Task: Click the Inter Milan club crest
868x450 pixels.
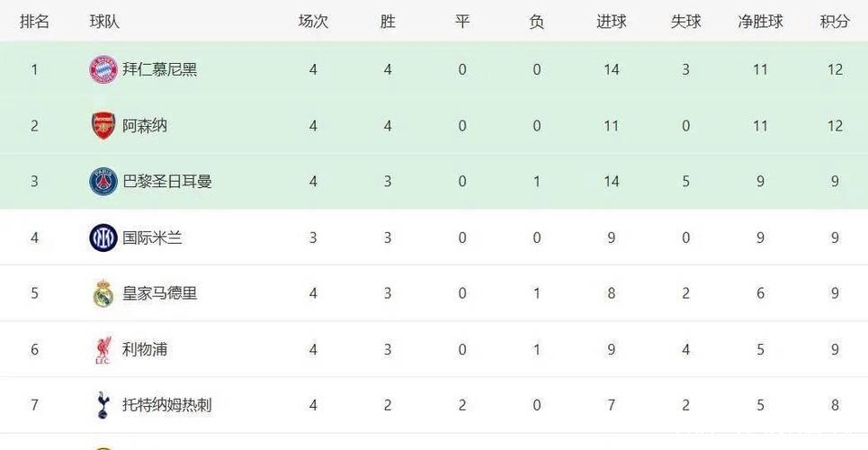Action: pos(103,238)
